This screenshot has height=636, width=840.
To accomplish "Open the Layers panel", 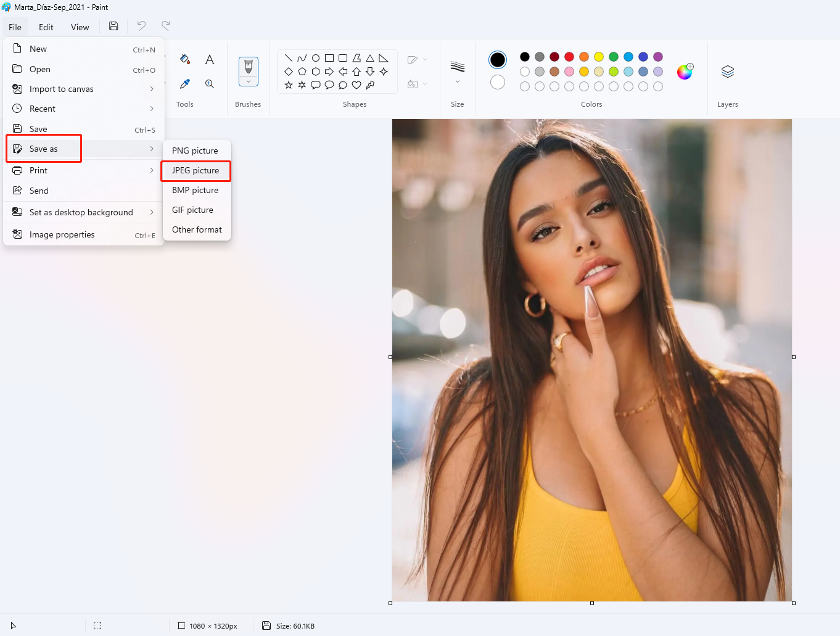I will pos(728,72).
